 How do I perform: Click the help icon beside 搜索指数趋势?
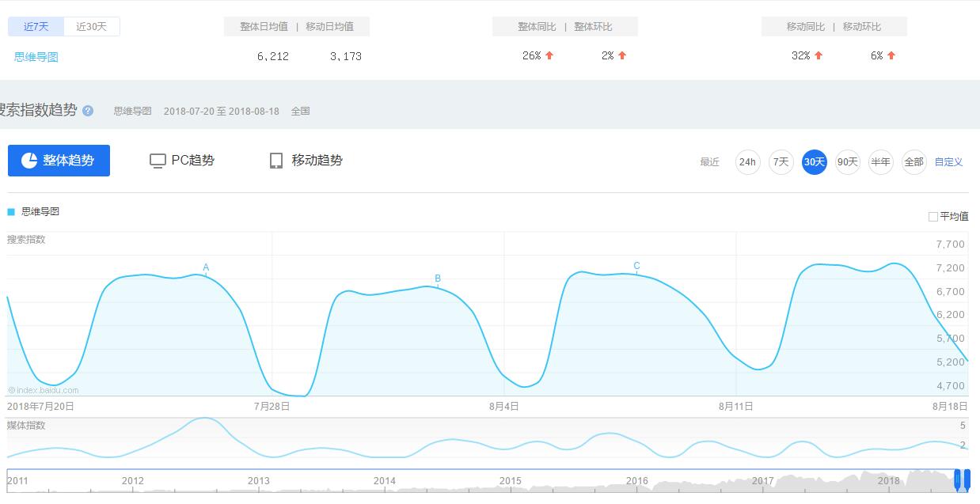88,111
